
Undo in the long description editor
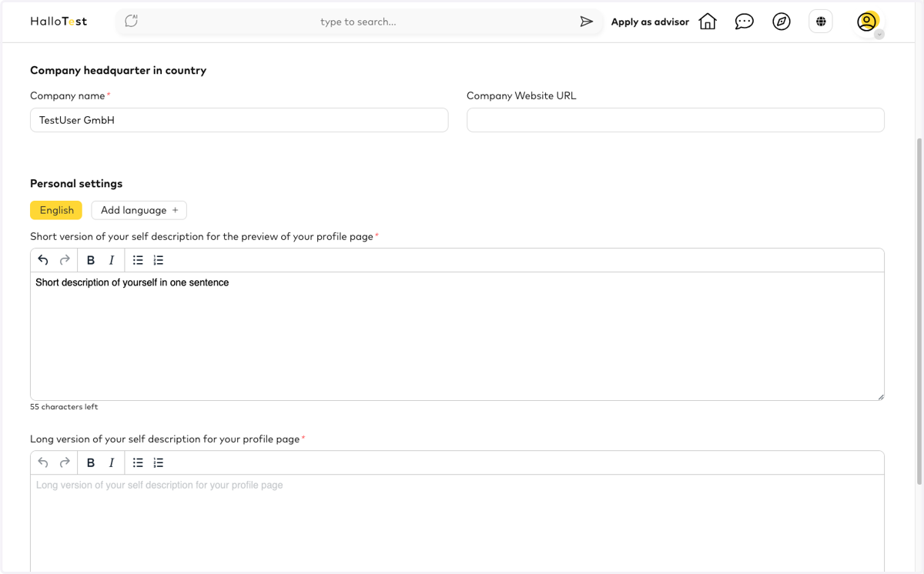pos(43,462)
